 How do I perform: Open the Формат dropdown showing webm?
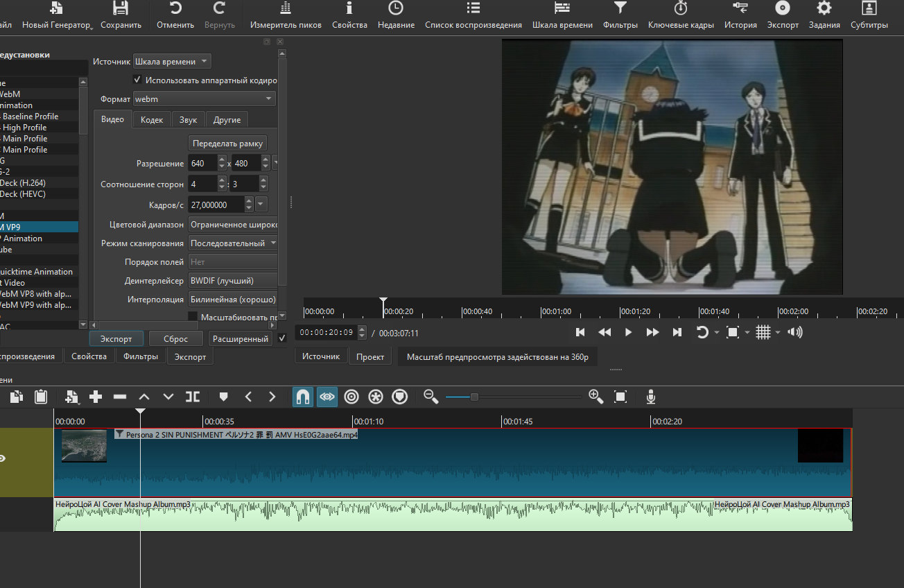point(204,99)
